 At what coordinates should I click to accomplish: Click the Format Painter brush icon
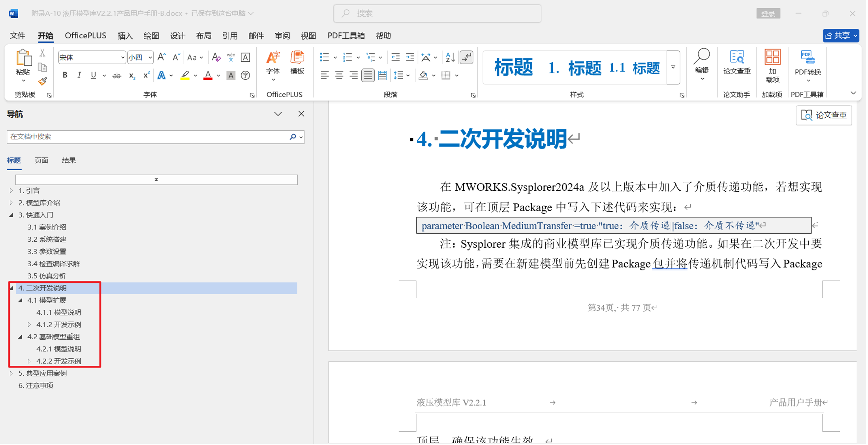click(x=42, y=81)
